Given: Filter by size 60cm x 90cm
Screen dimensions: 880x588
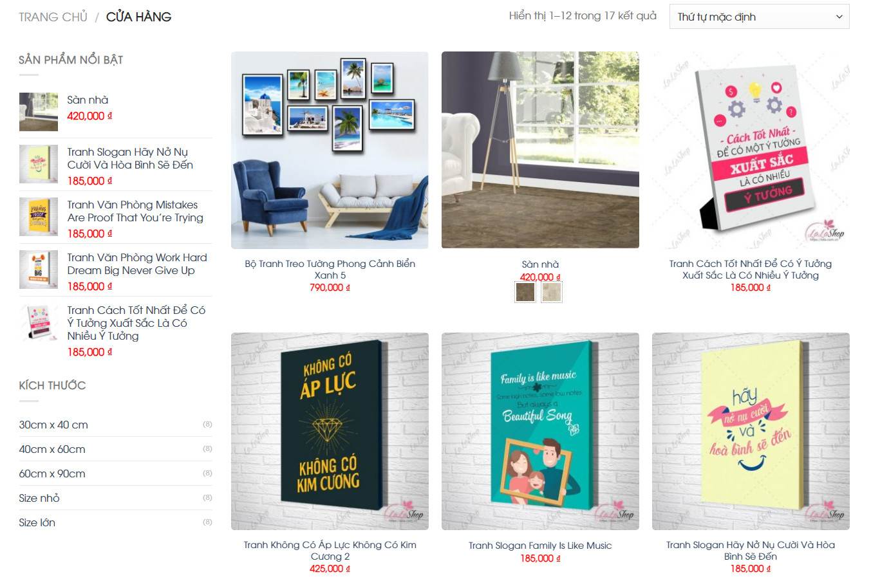Looking at the screenshot, I should point(52,473).
